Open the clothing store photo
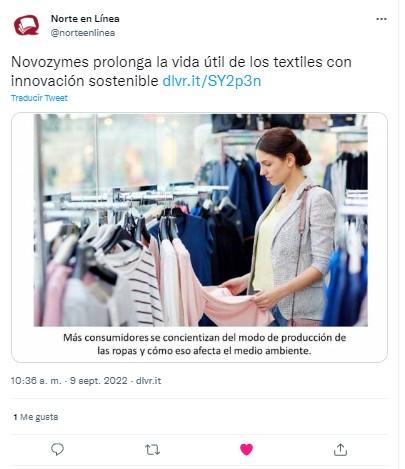Screen dimensions: 405x469 pyautogui.click(x=201, y=220)
